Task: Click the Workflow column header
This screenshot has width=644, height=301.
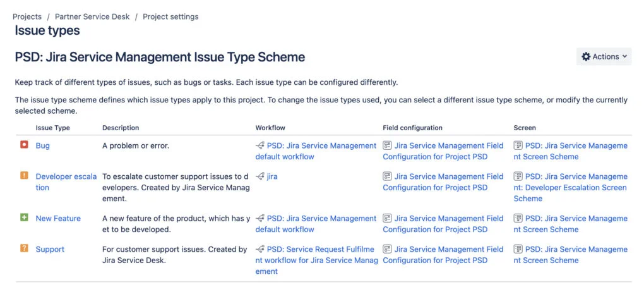Action: pyautogui.click(x=270, y=128)
